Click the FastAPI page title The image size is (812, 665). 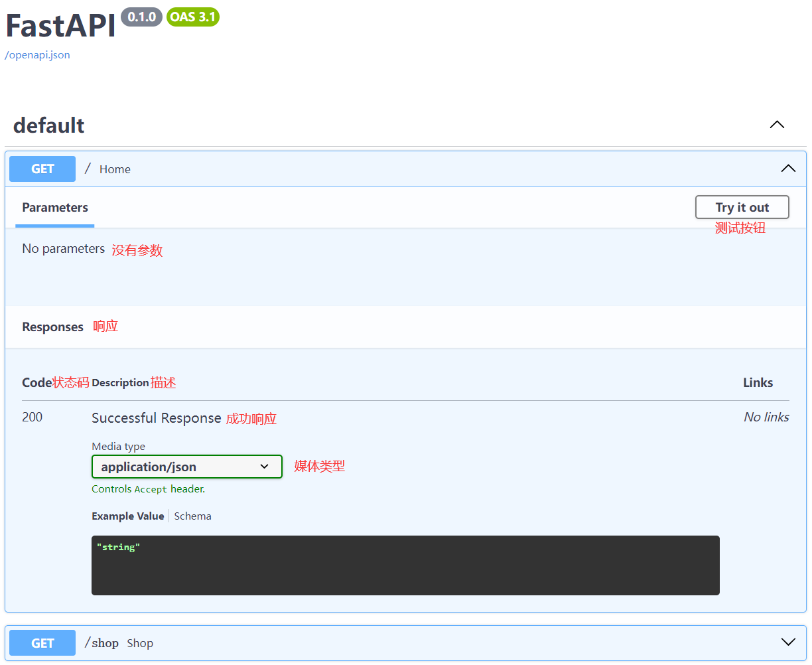tap(61, 27)
